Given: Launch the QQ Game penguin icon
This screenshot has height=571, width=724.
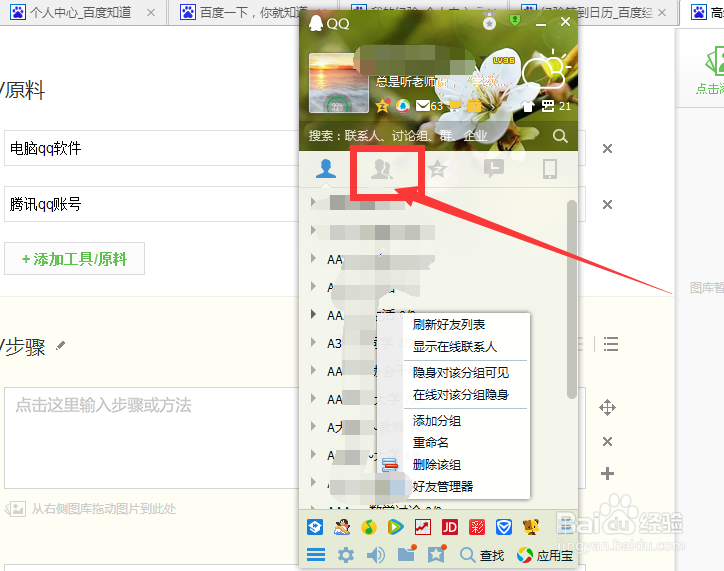Looking at the screenshot, I should pyautogui.click(x=342, y=527).
